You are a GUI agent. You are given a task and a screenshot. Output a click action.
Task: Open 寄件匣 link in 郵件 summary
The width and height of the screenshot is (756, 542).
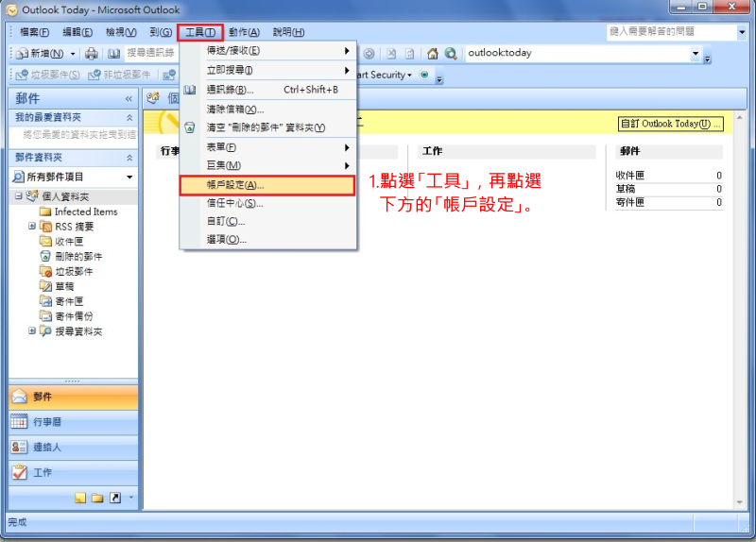click(x=629, y=202)
